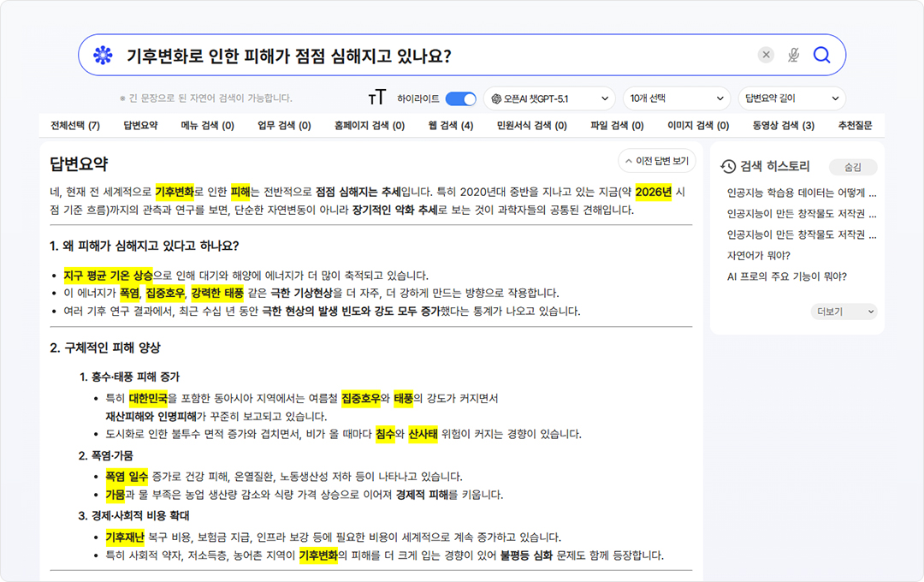Open the 오픈AI 챗GPT-5.1 model dropdown
Image resolution: width=924 pixels, height=582 pixels.
[549, 98]
